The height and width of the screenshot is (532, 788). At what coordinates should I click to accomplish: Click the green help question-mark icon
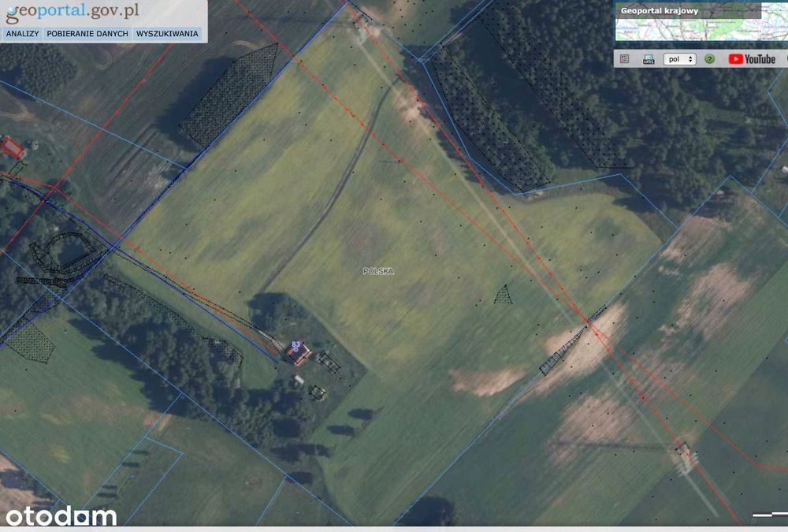[710, 59]
